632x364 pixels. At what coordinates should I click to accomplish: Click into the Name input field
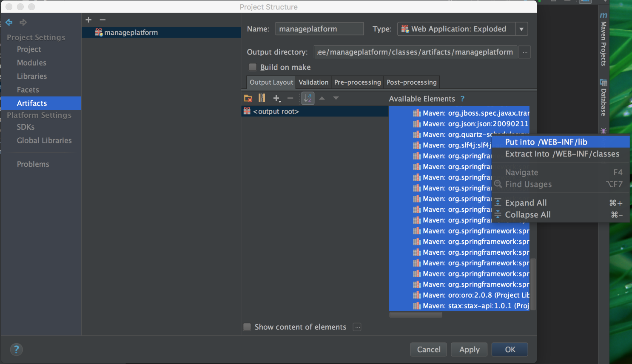[319, 29]
